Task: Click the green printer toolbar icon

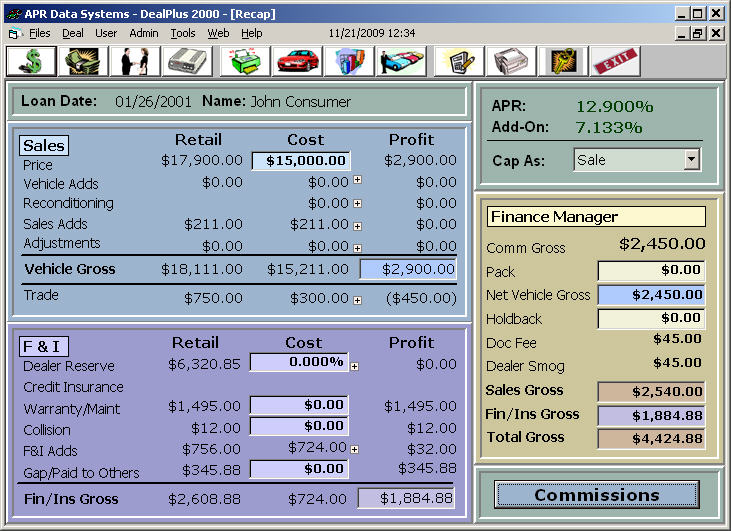Action: [245, 61]
